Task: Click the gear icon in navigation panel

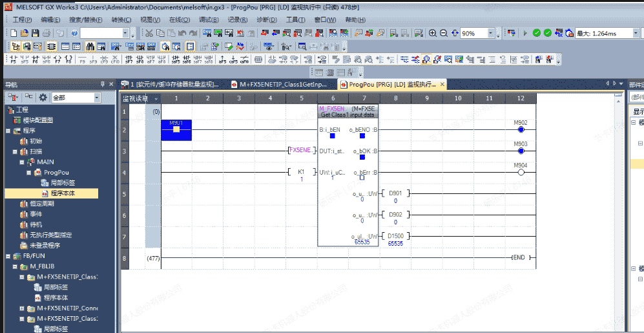Action: pos(43,98)
